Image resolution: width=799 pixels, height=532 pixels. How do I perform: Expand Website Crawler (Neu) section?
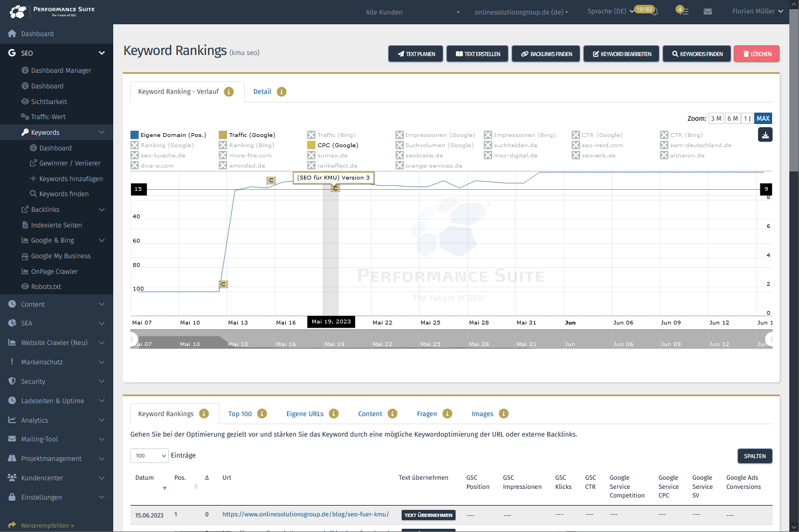point(101,343)
